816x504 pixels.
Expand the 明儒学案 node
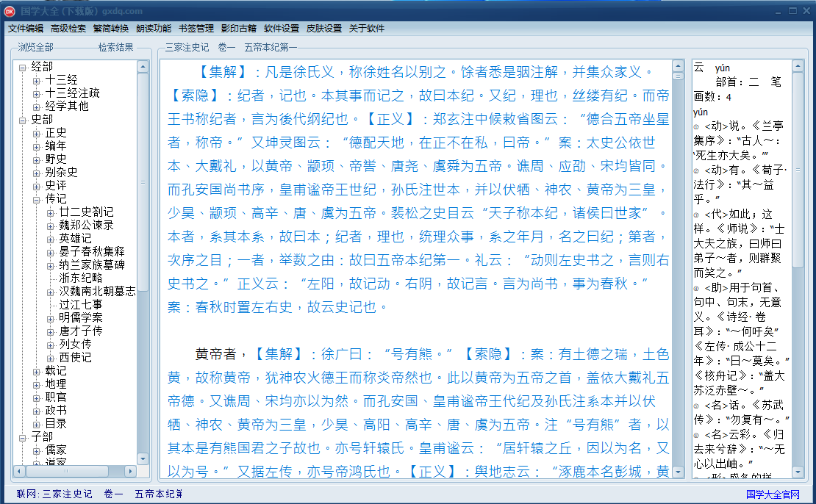coord(51,318)
